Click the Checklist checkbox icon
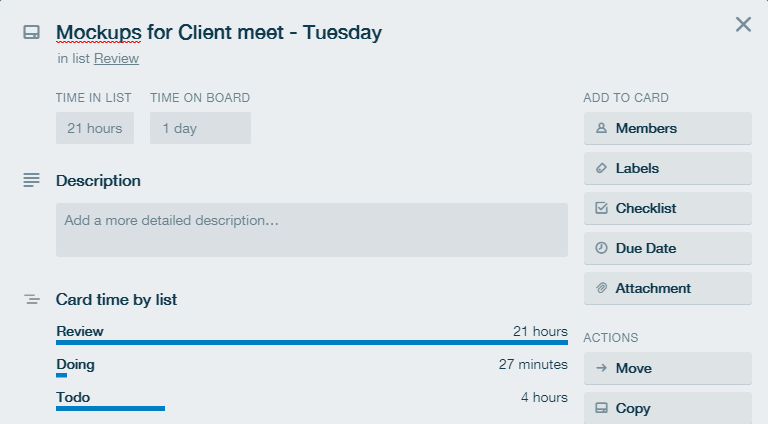This screenshot has height=424, width=768. pyautogui.click(x=601, y=208)
